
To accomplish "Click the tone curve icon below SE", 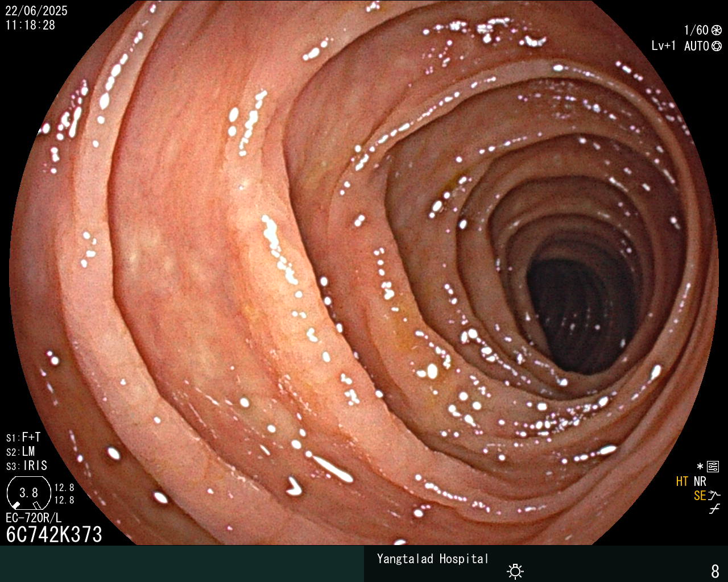I will tap(714, 509).
